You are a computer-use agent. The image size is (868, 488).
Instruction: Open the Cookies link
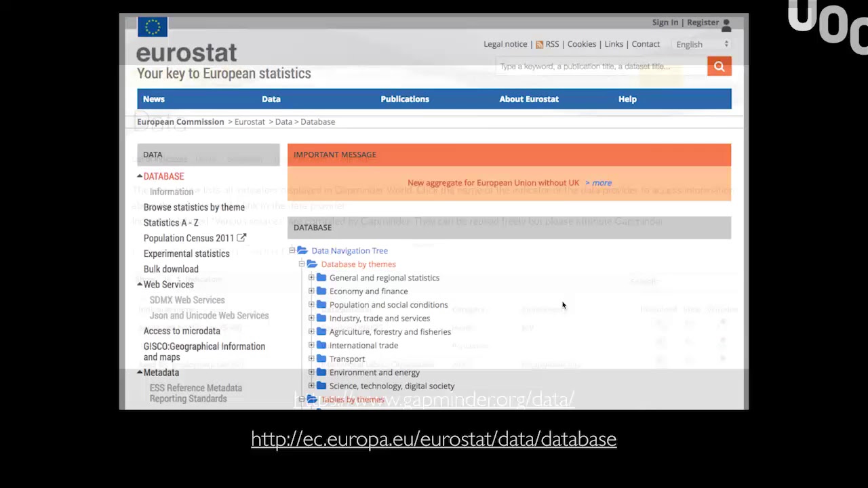582,44
